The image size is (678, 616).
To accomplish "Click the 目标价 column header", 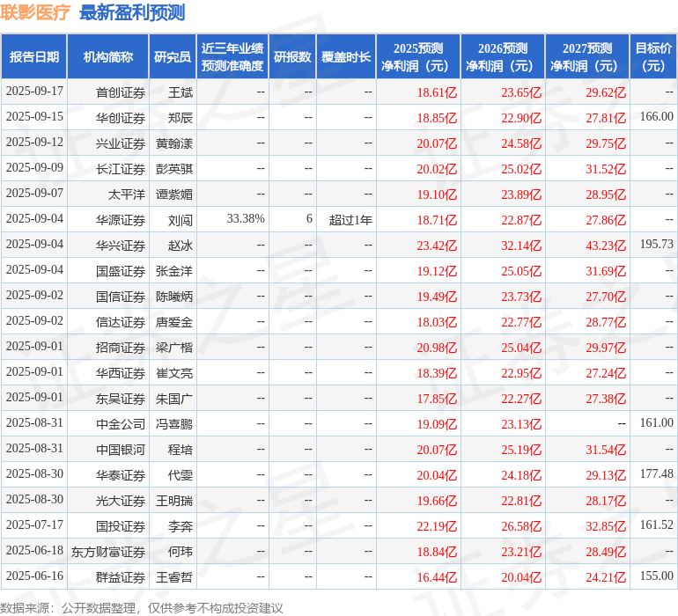I will coord(653,57).
